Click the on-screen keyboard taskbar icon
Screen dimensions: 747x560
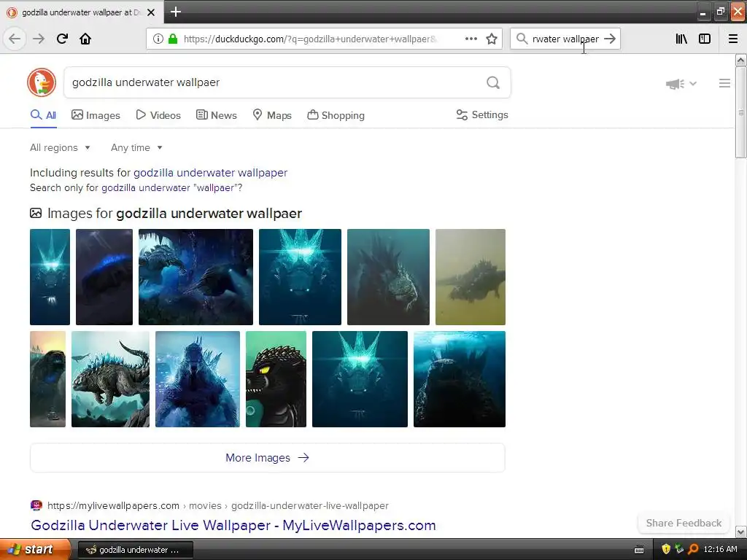click(x=639, y=550)
